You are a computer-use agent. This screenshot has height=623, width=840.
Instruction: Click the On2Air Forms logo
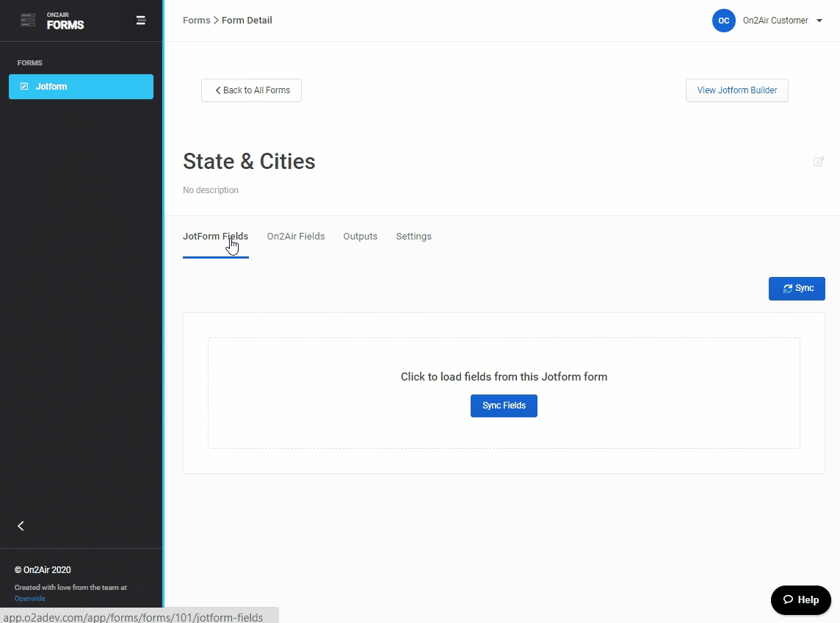53,21
